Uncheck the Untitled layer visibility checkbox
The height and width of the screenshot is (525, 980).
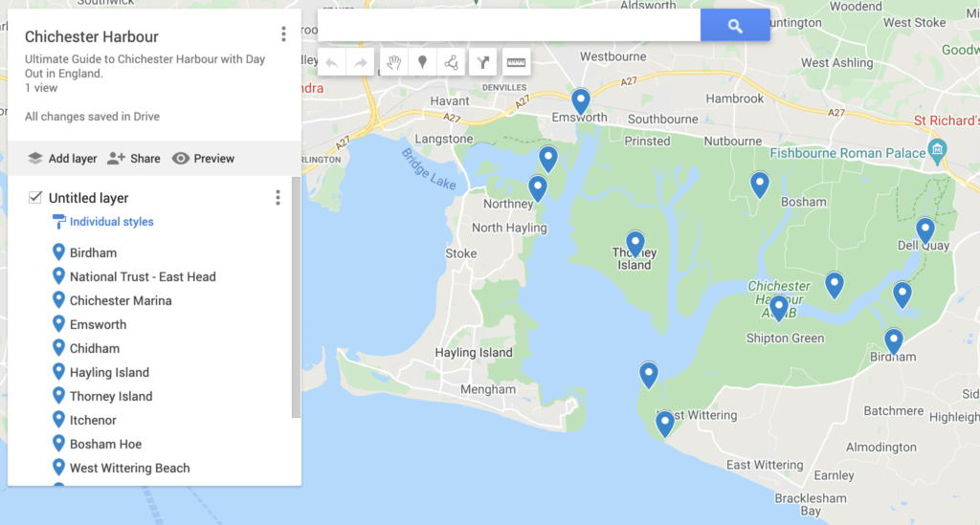35,197
